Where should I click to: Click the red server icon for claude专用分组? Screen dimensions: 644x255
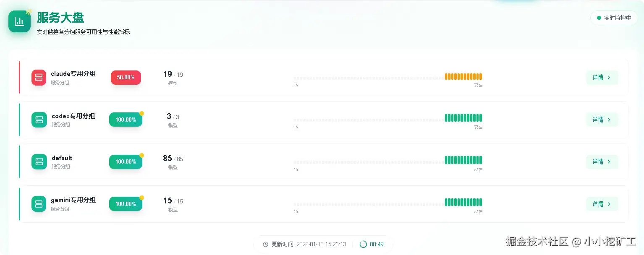click(39, 78)
